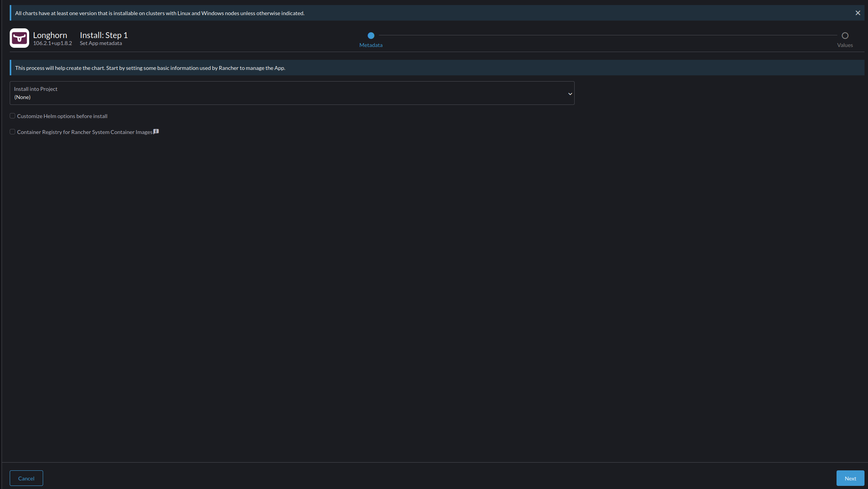Click the info icon beside Container Registry
This screenshot has height=489, width=868.
click(x=156, y=132)
